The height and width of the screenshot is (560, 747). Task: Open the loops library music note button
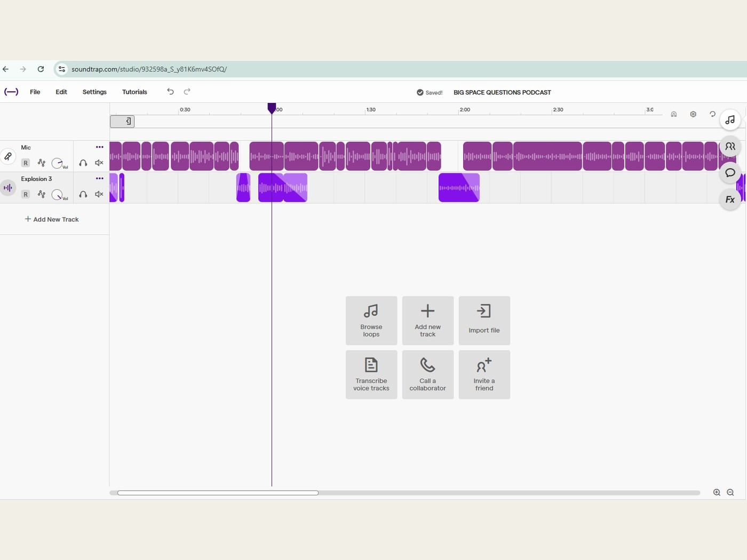730,120
